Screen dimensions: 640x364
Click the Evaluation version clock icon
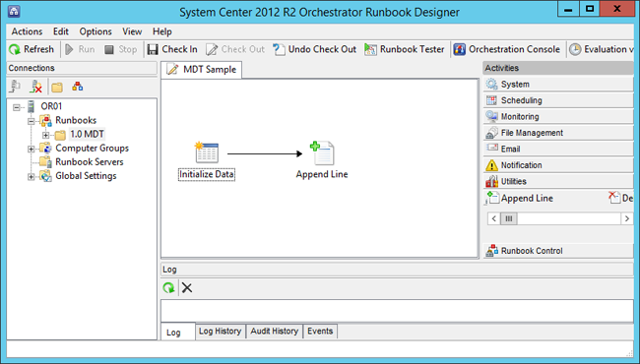click(575, 50)
